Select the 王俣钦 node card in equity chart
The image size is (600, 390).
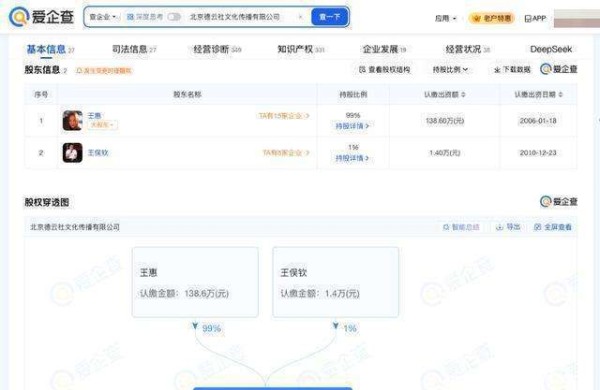tap(336, 282)
